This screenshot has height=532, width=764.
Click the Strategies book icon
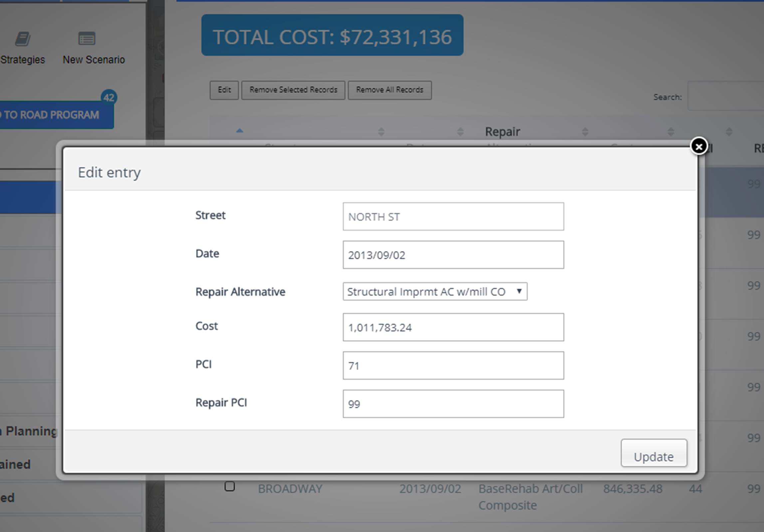click(x=23, y=39)
